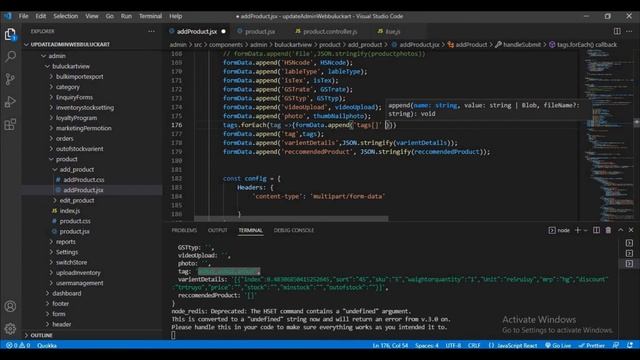Open the Search view in activity bar
Screen dimensions: 640x360
pyautogui.click(x=10, y=56)
